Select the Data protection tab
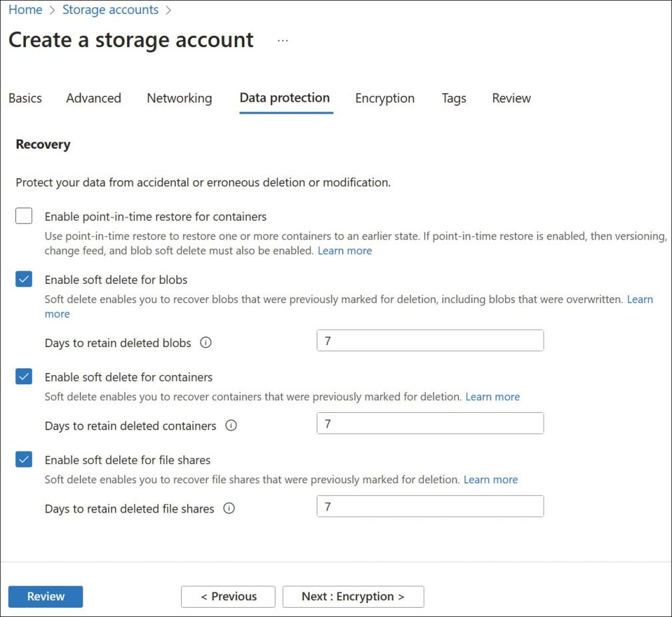 tap(285, 98)
